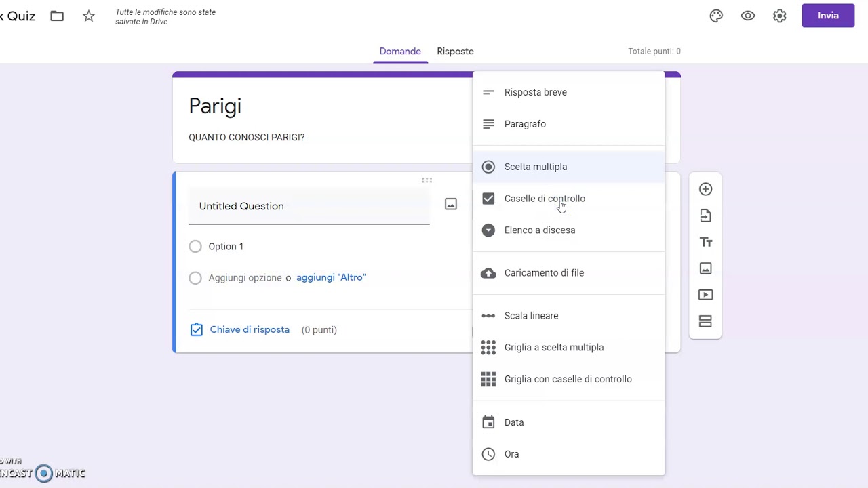Add image from the sidebar toolbar

pyautogui.click(x=705, y=268)
